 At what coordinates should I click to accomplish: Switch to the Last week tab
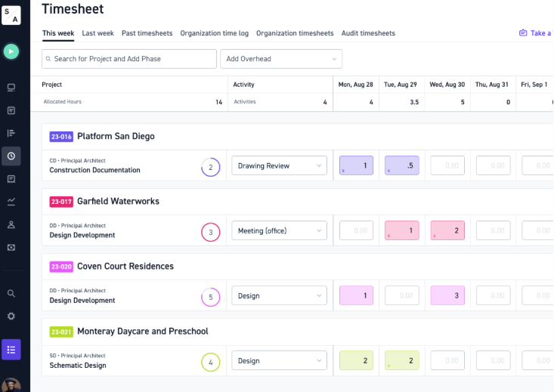[97, 33]
